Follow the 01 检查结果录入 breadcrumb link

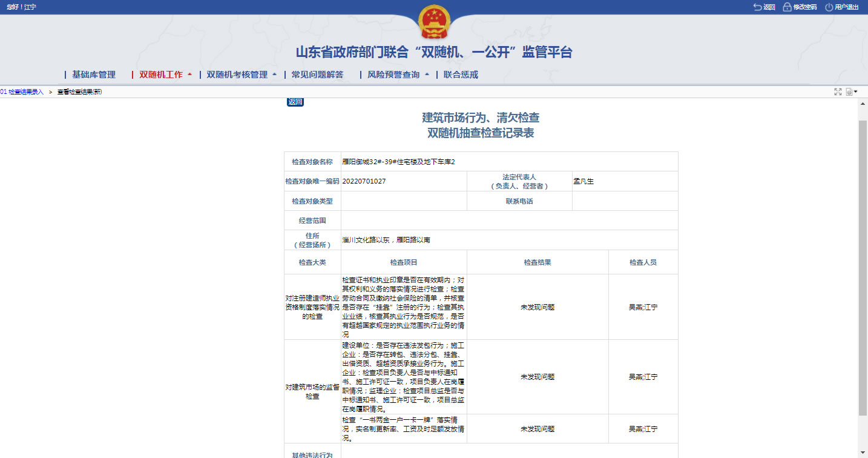[x=22, y=91]
